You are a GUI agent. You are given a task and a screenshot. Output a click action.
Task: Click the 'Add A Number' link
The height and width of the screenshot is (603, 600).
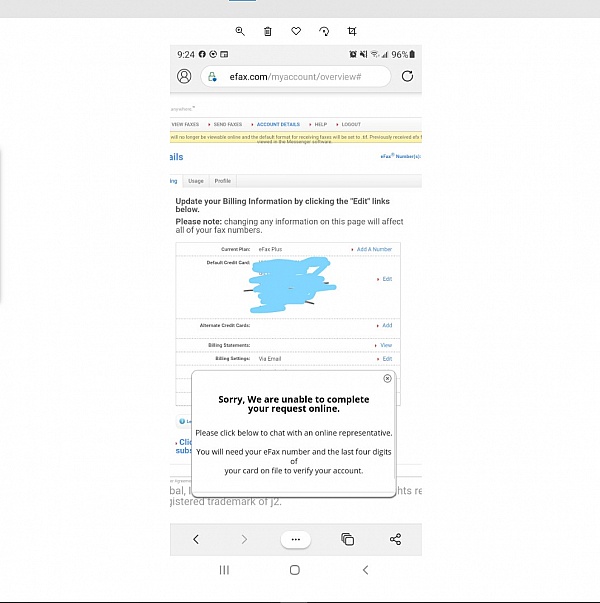373,249
